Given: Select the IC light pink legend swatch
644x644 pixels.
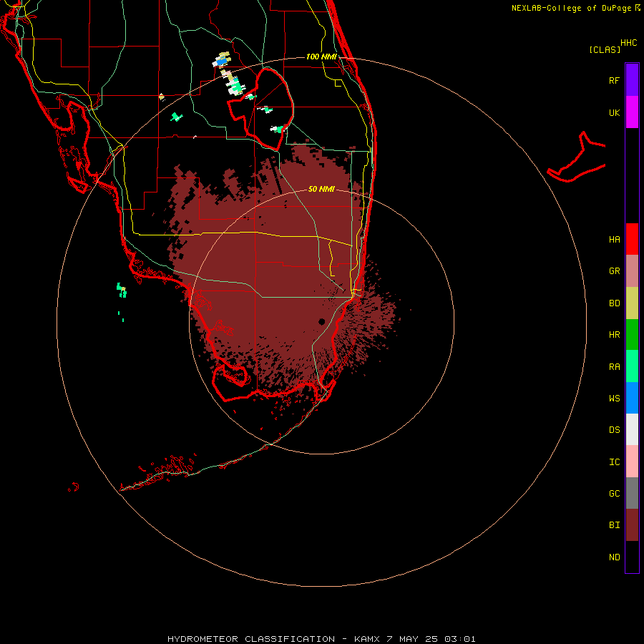Looking at the screenshot, I should [632, 462].
